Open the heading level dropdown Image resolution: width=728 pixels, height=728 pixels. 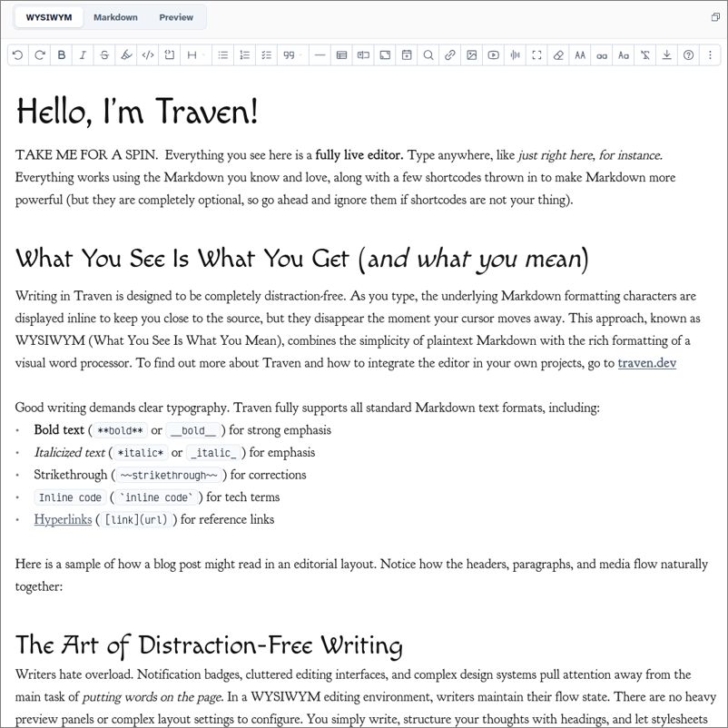(x=195, y=55)
